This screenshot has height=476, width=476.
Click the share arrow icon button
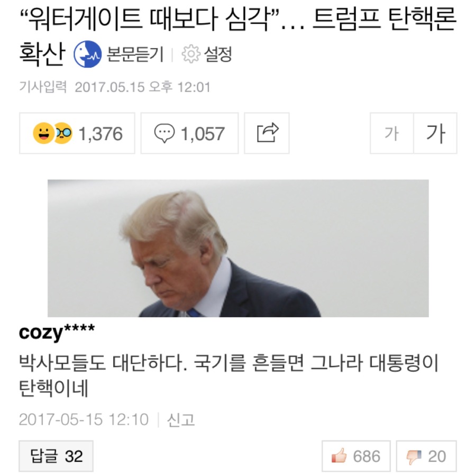point(267,133)
